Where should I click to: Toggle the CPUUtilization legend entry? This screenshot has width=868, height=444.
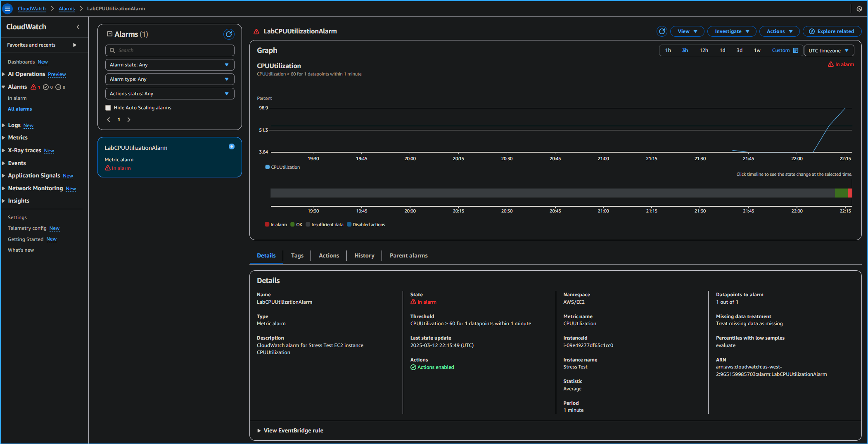282,167
